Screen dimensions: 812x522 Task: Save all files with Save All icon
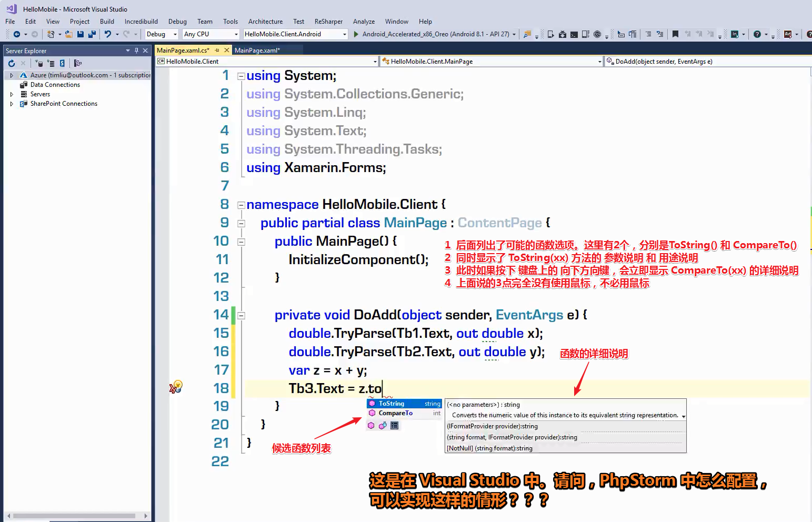[93, 34]
